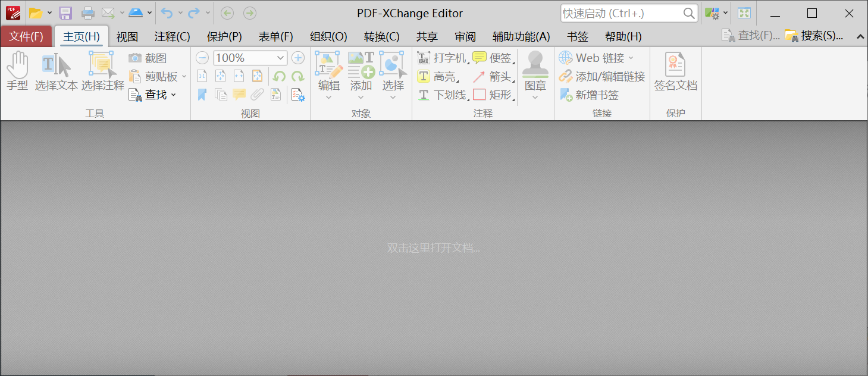Expand the 添加 object dropdown
868x376 pixels.
pos(361,98)
